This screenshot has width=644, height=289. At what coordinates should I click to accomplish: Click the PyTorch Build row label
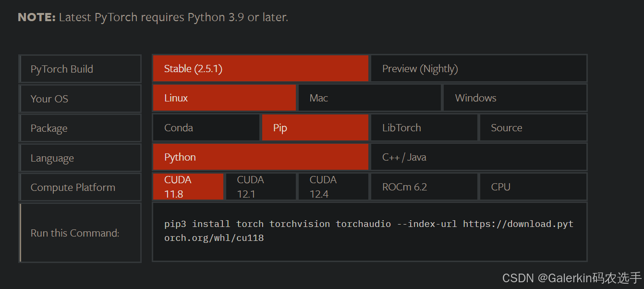coord(80,69)
